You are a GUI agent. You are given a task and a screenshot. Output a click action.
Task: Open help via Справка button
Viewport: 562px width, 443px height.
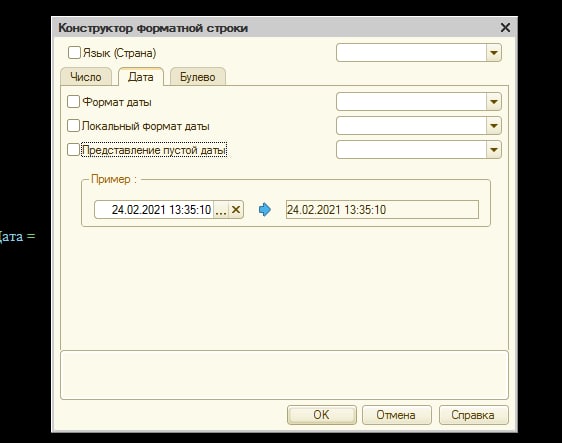click(x=473, y=415)
